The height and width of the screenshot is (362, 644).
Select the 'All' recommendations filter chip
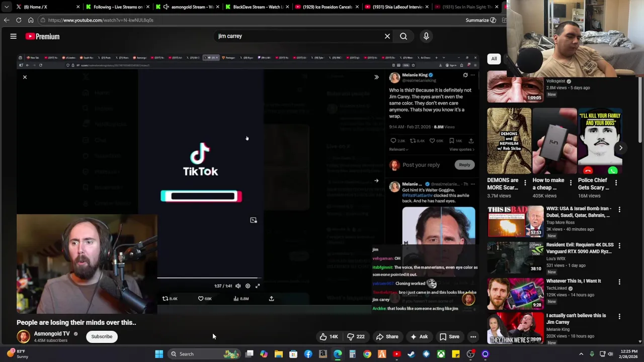coord(494,59)
